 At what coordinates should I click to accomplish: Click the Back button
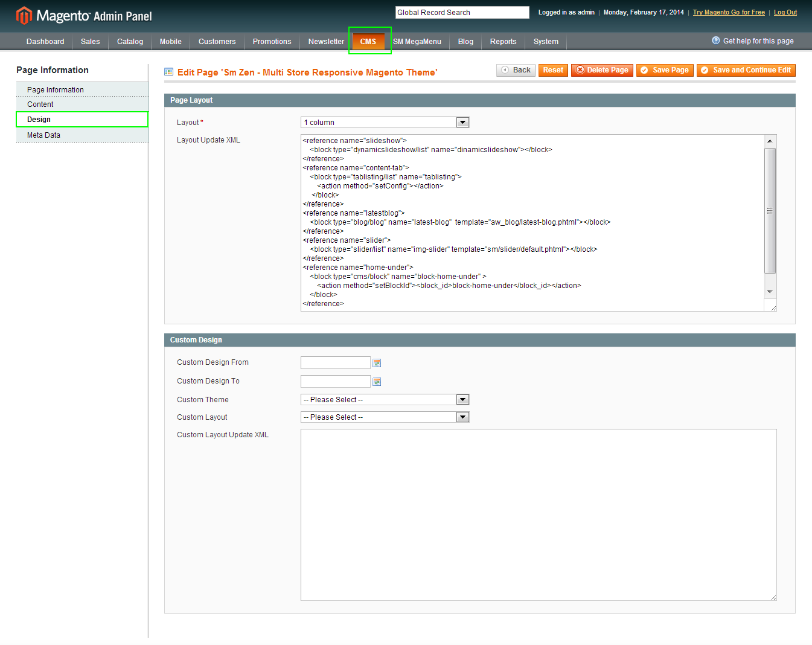pyautogui.click(x=516, y=70)
